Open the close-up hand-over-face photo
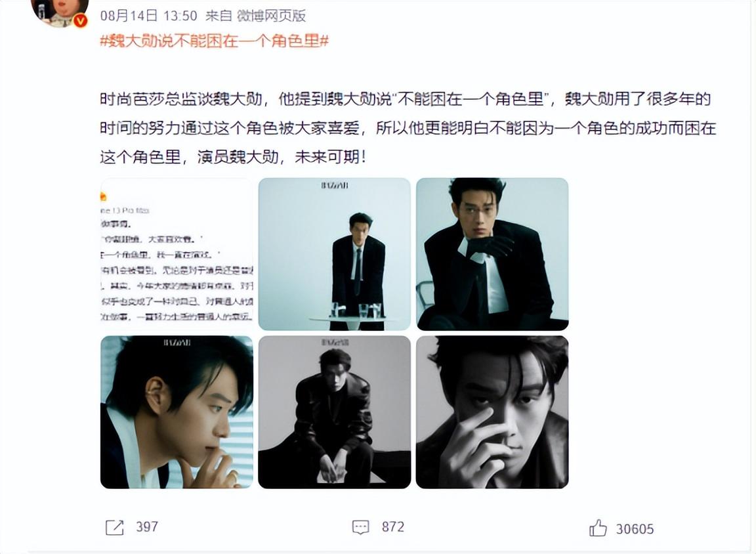 492,412
